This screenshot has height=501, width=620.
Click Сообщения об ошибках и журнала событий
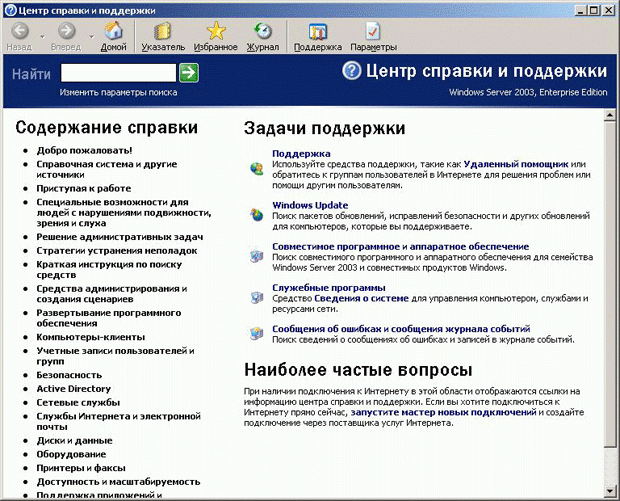tap(401, 329)
